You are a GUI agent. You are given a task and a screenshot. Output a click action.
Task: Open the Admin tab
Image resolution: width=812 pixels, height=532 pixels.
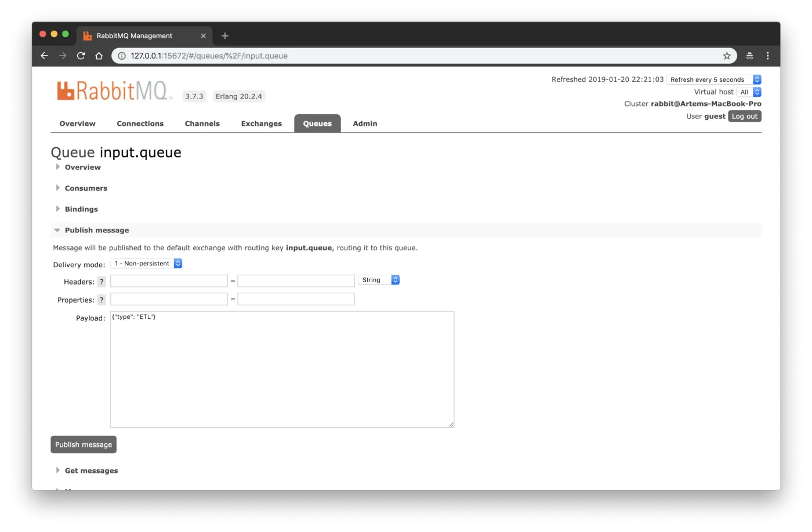click(365, 123)
